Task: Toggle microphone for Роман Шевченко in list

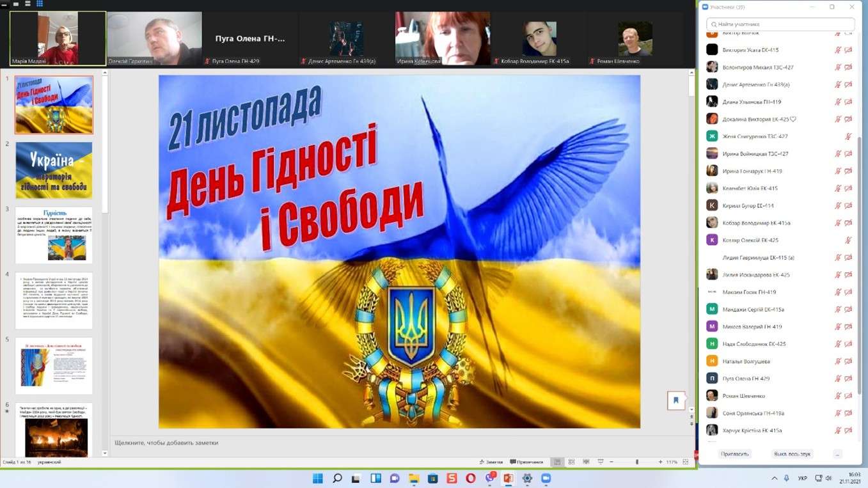Action: point(838,396)
